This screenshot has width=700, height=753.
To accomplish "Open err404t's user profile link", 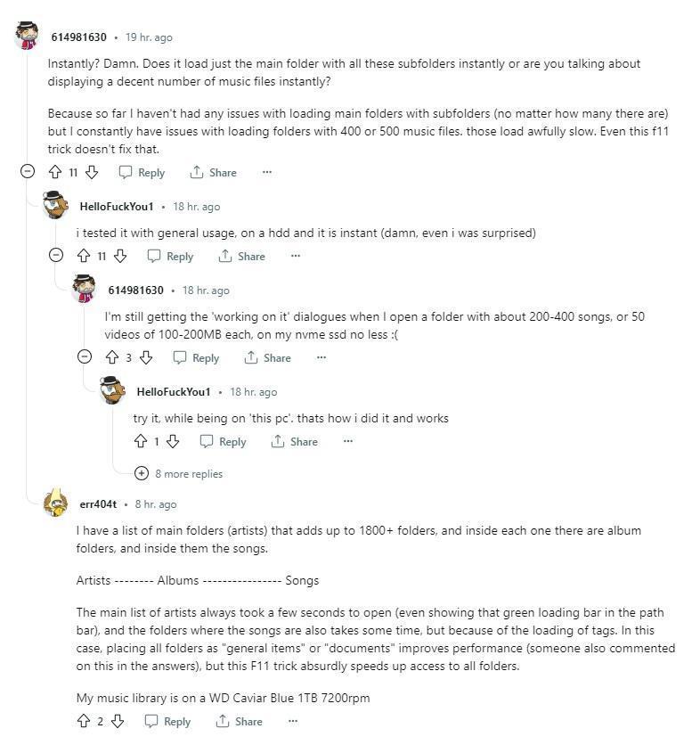I will click(98, 504).
